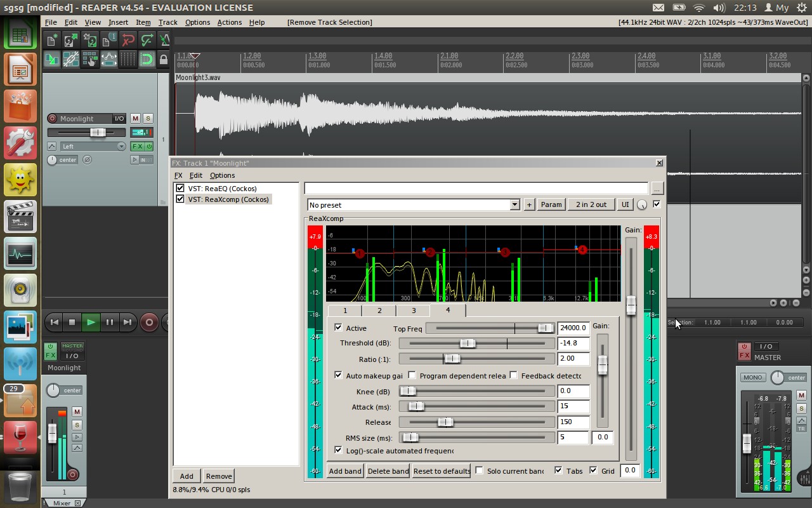Click Reset to defaults button
Screen dimensions: 812x508
tap(442, 471)
